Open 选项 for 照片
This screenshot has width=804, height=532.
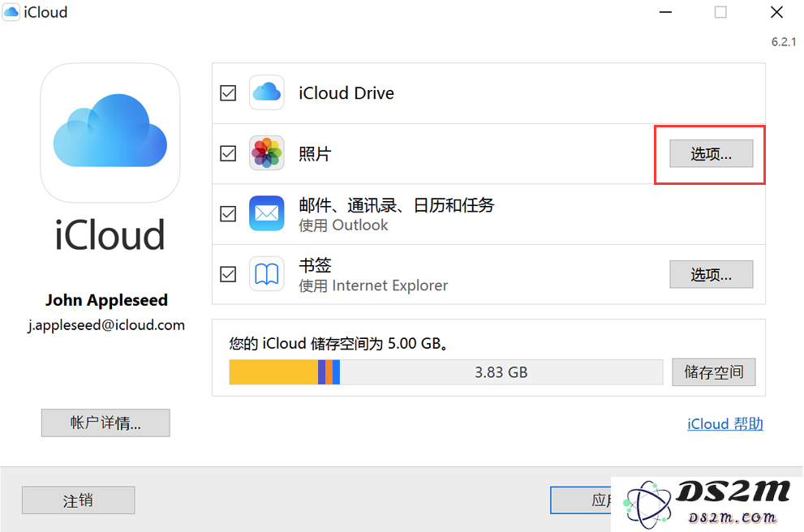pos(712,153)
